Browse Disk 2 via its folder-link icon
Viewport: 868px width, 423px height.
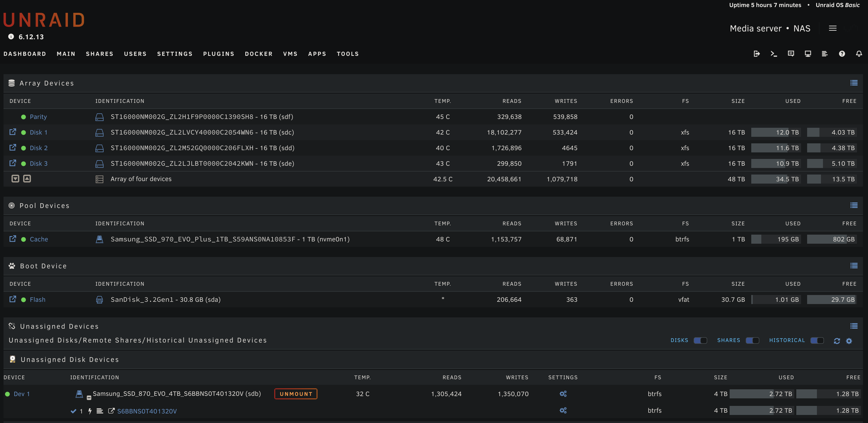tap(13, 148)
